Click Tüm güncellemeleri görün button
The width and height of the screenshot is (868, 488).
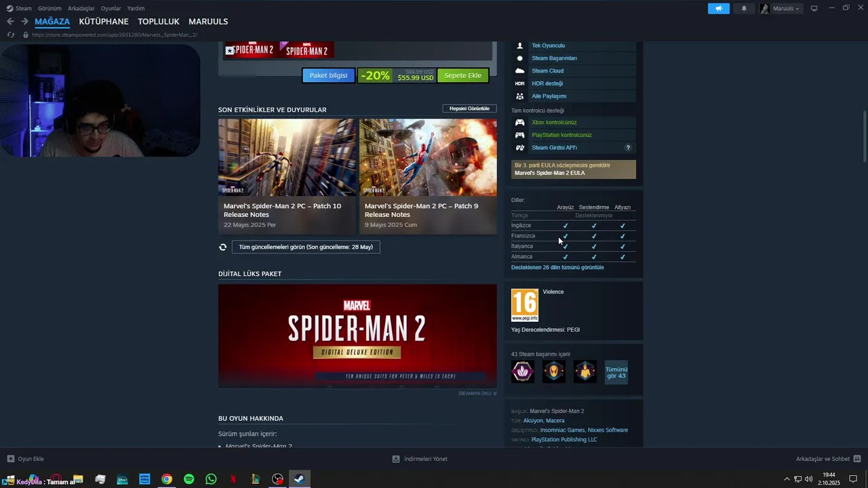tap(306, 247)
